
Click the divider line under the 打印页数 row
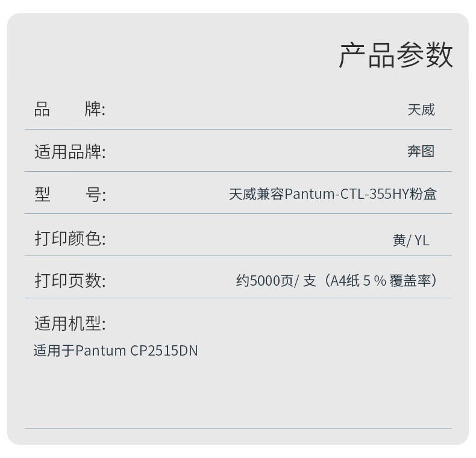(238, 298)
